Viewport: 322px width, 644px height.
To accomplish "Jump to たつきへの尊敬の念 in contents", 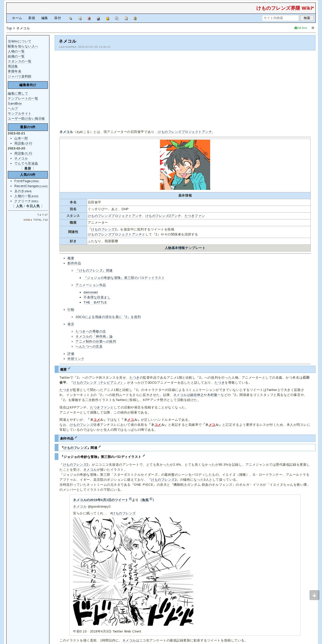I will [x=91, y=332].
